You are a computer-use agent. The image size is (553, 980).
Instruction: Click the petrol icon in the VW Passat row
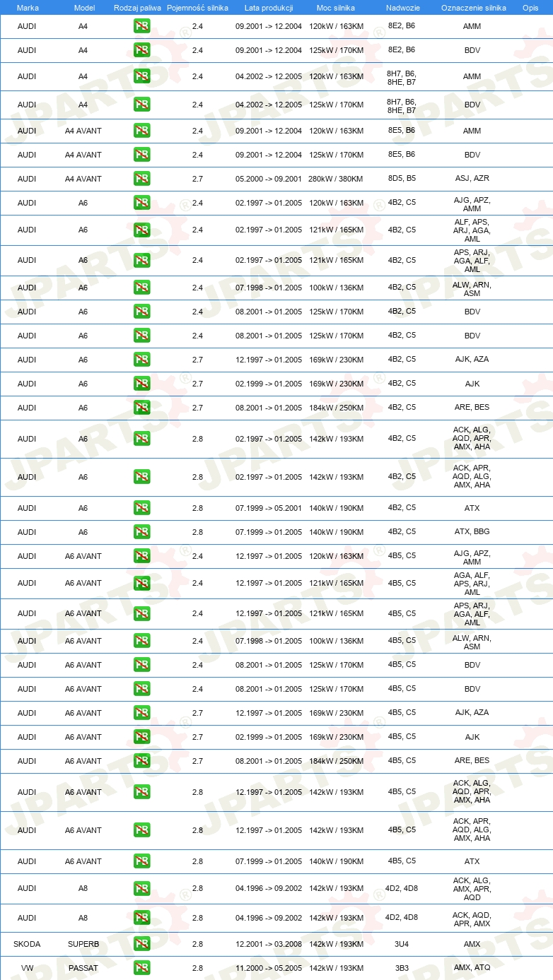click(142, 968)
